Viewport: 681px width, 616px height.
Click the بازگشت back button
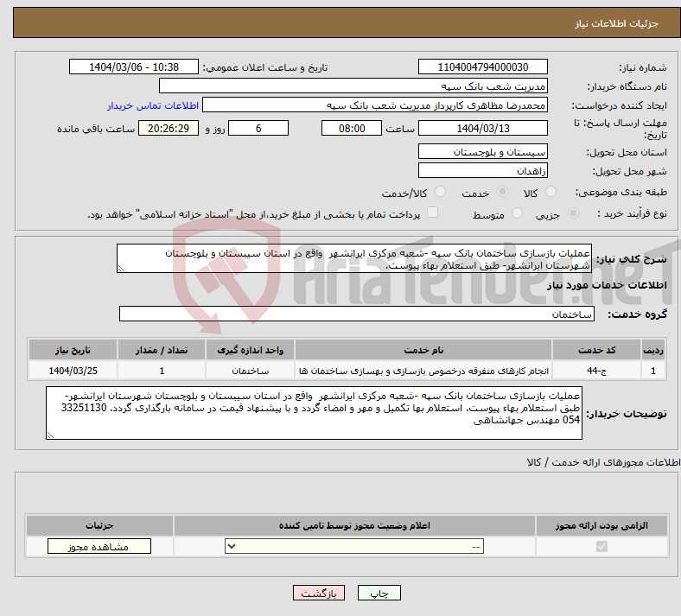(x=319, y=593)
